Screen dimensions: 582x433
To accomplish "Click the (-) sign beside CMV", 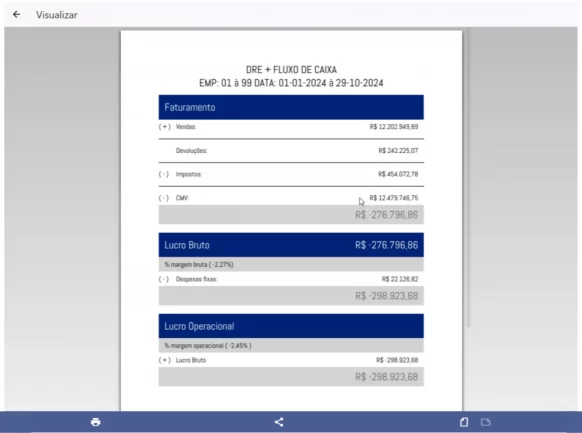I will (164, 198).
